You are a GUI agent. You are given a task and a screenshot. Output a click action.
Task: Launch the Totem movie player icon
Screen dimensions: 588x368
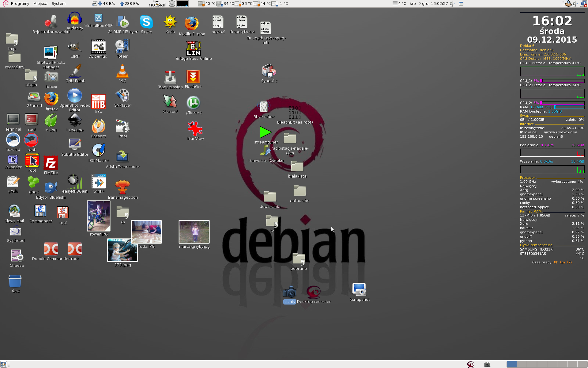[123, 47]
